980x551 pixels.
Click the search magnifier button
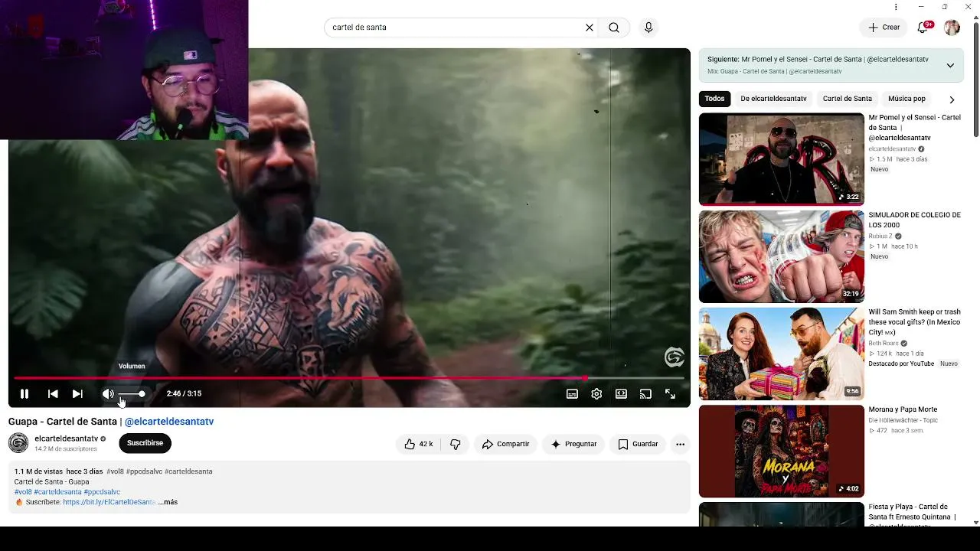(x=614, y=28)
